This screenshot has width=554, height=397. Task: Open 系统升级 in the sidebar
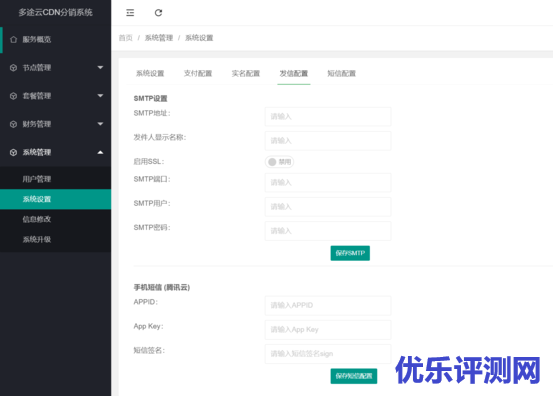coord(55,239)
